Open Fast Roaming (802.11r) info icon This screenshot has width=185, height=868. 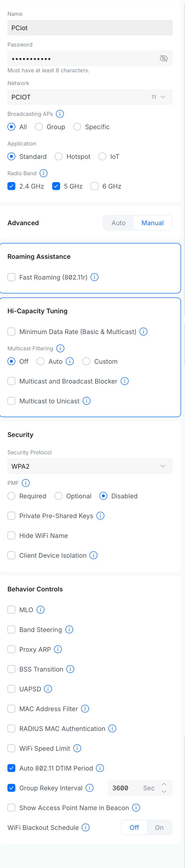pyautogui.click(x=95, y=277)
